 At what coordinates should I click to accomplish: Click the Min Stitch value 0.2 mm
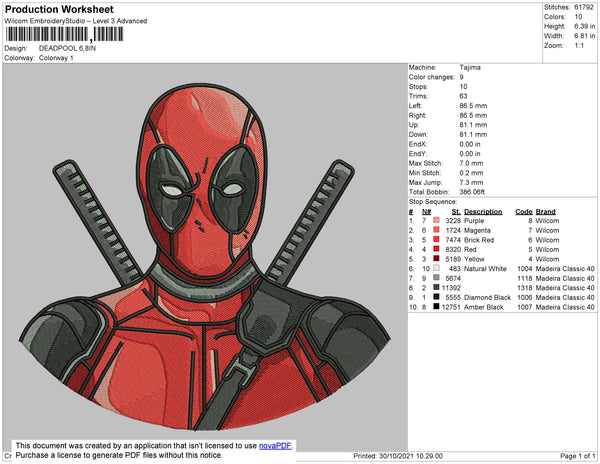click(471, 173)
